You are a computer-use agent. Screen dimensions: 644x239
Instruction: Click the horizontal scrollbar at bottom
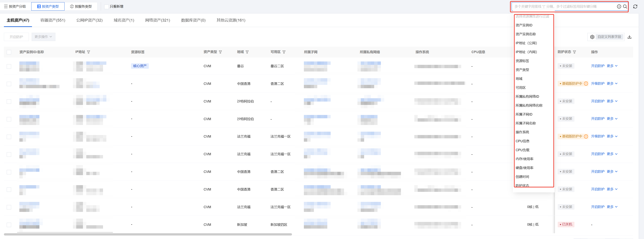click(x=147, y=234)
